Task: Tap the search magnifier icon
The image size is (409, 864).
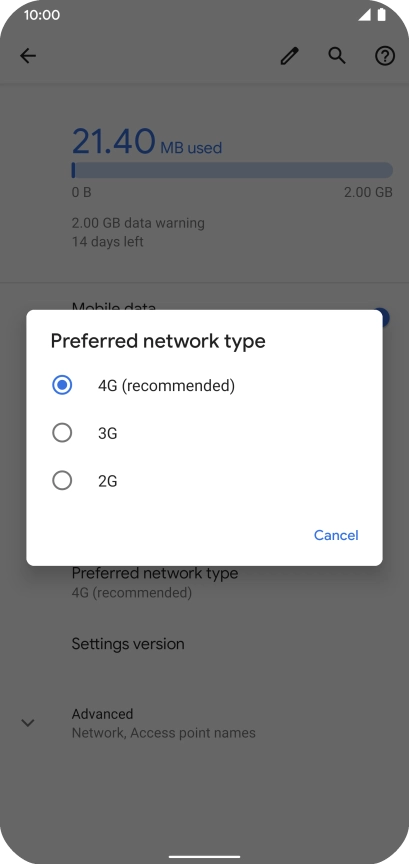Action: point(337,56)
